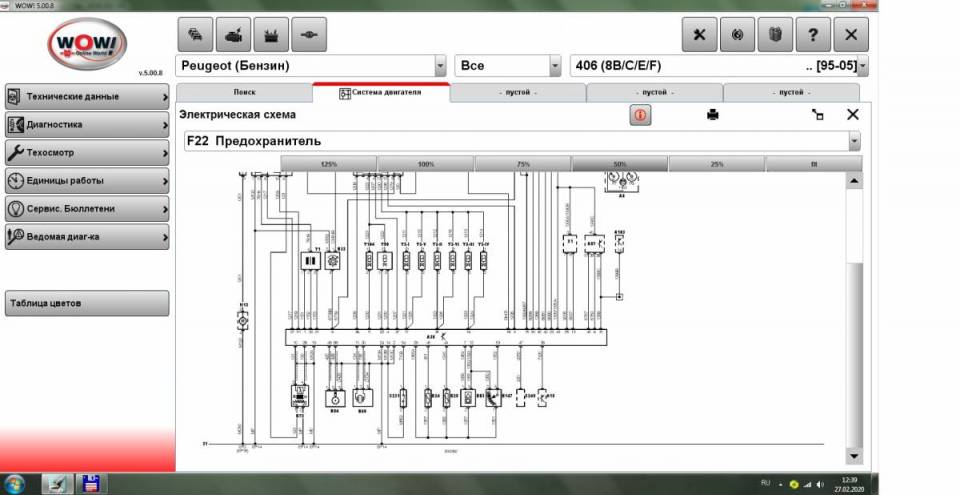Open the Peugeot make dropdown

coord(440,66)
